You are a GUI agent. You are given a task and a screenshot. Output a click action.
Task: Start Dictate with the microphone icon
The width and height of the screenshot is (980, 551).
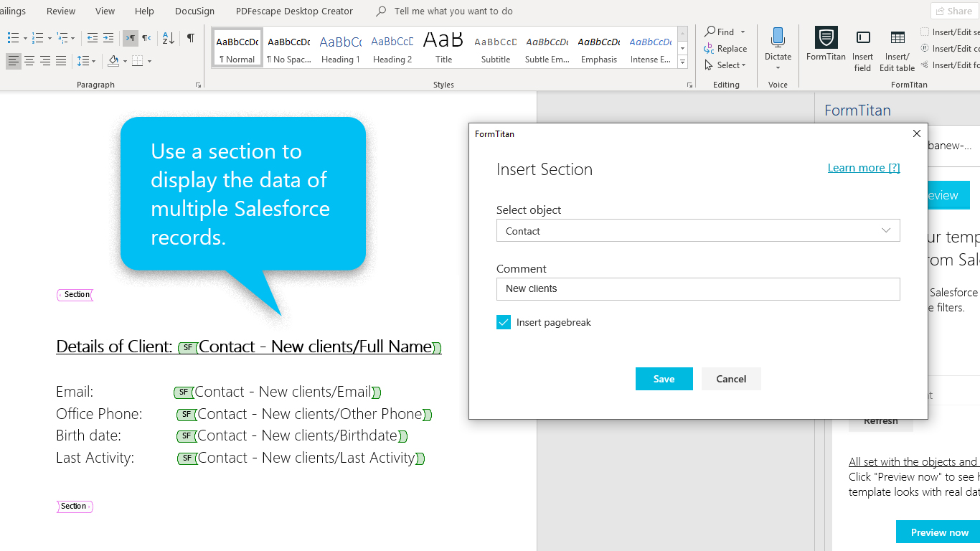778,38
